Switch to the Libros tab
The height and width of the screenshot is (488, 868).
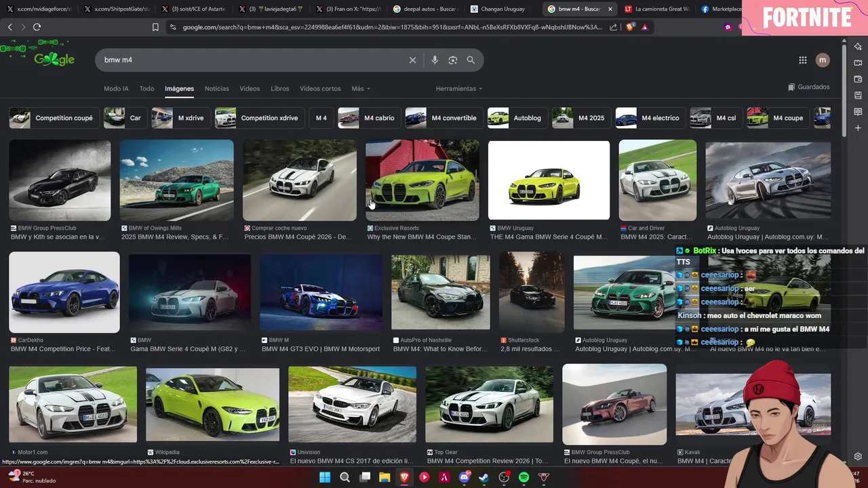click(279, 89)
